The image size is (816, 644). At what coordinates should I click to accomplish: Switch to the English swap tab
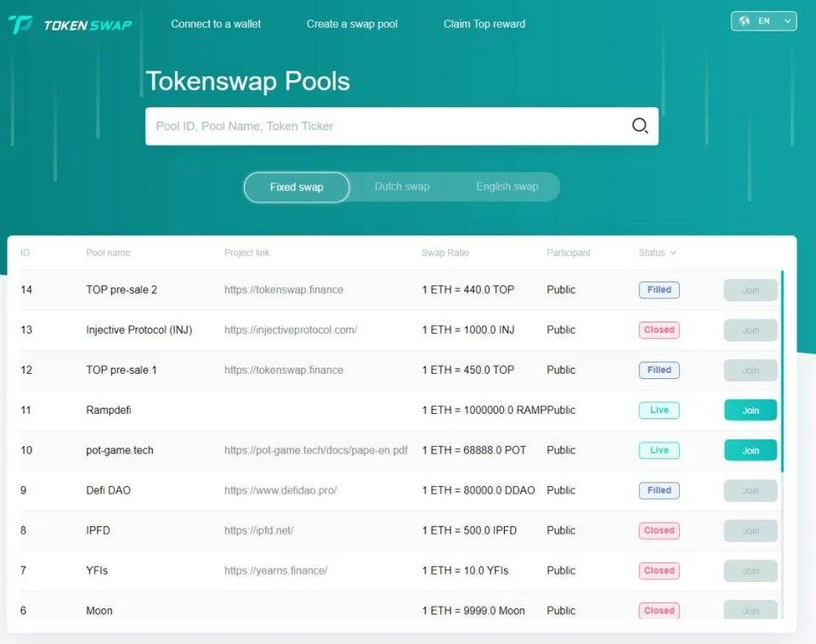[507, 187]
